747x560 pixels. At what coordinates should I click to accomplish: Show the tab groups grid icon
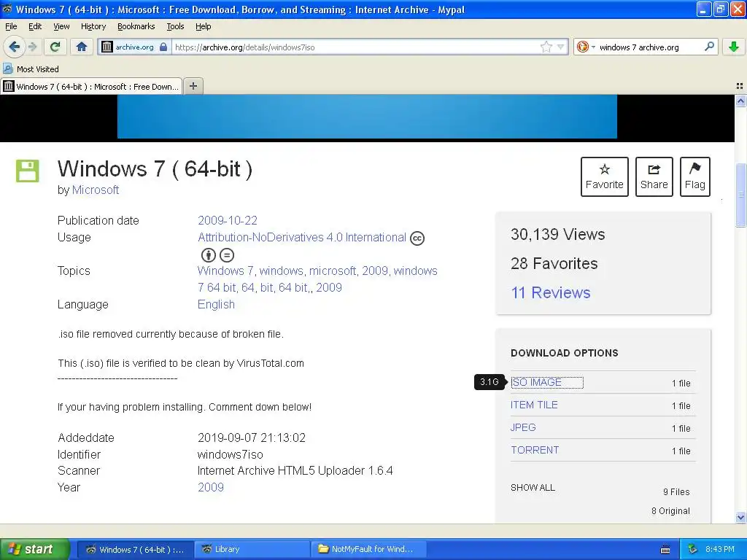point(740,86)
